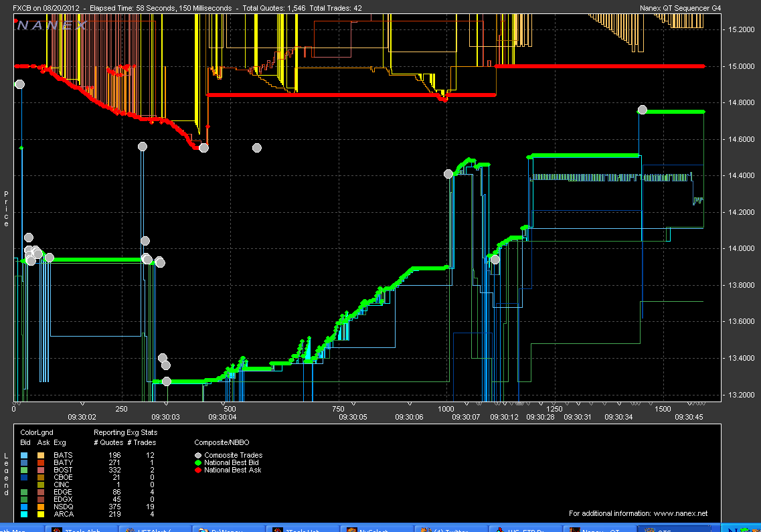This screenshot has width=761, height=532.
Task: Click the BOST ask color swatch
Action: pos(41,470)
